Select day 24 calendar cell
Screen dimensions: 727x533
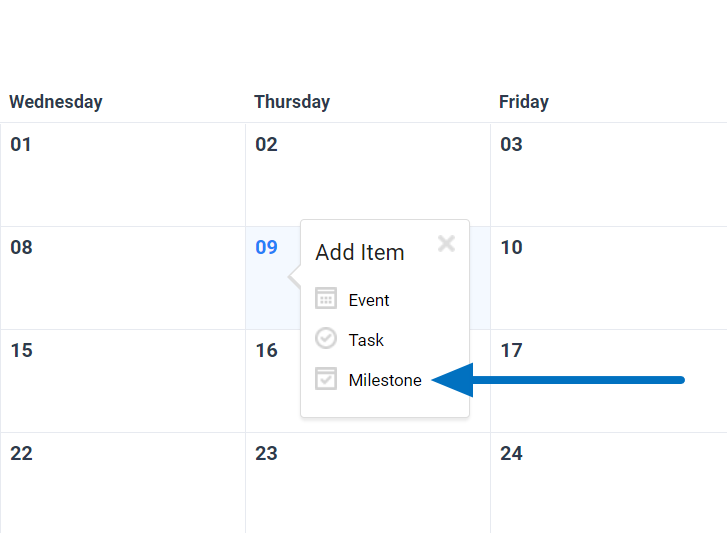608,484
